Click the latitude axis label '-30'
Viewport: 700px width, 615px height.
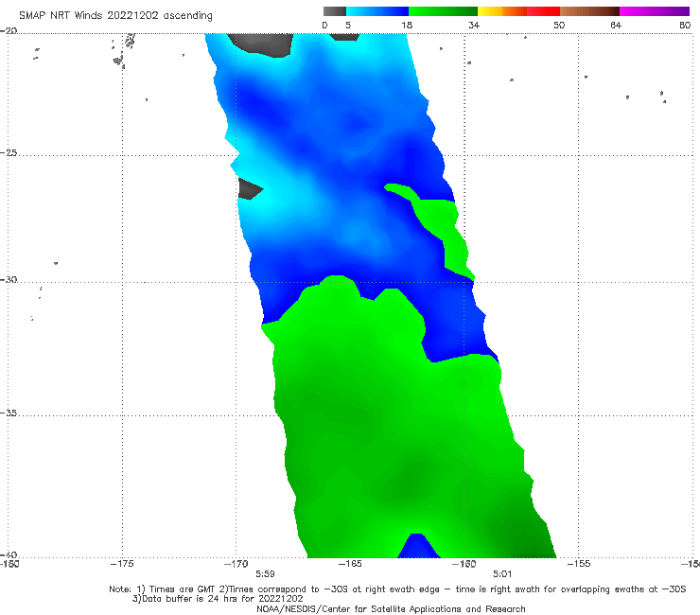[9, 279]
